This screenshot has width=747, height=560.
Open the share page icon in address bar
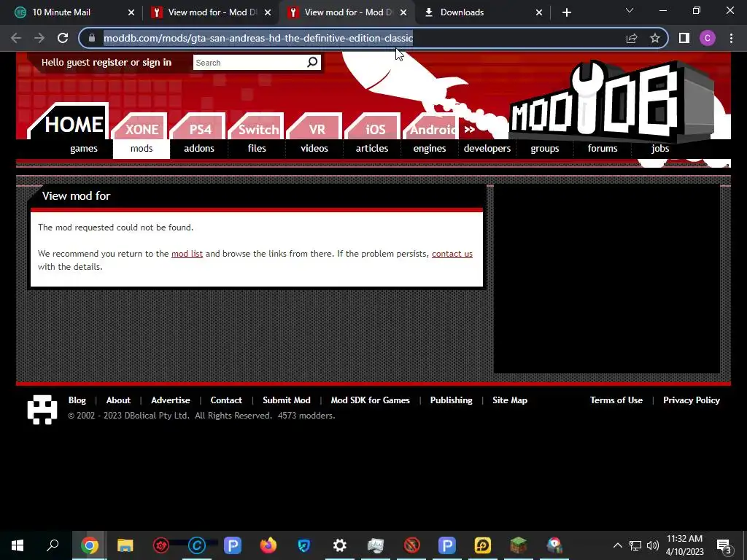(x=632, y=38)
